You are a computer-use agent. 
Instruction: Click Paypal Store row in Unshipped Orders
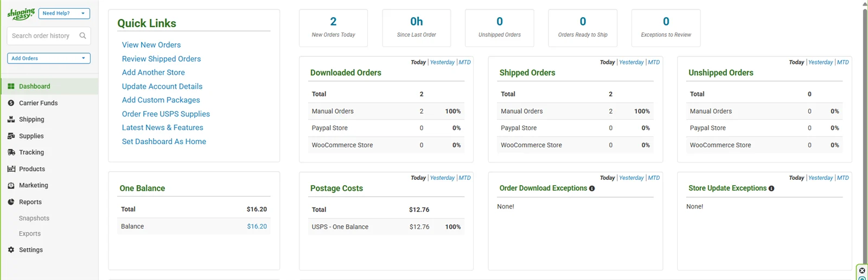tap(764, 128)
